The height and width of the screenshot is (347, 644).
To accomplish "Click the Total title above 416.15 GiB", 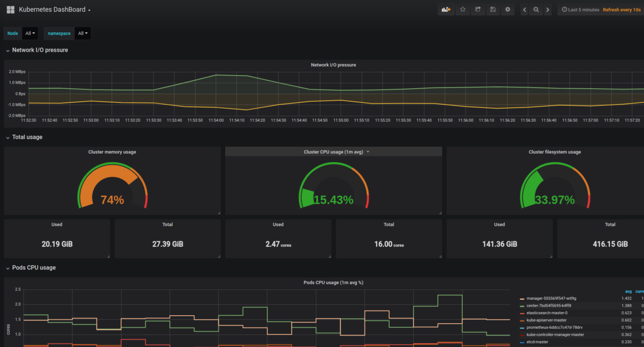I will pyautogui.click(x=610, y=225).
